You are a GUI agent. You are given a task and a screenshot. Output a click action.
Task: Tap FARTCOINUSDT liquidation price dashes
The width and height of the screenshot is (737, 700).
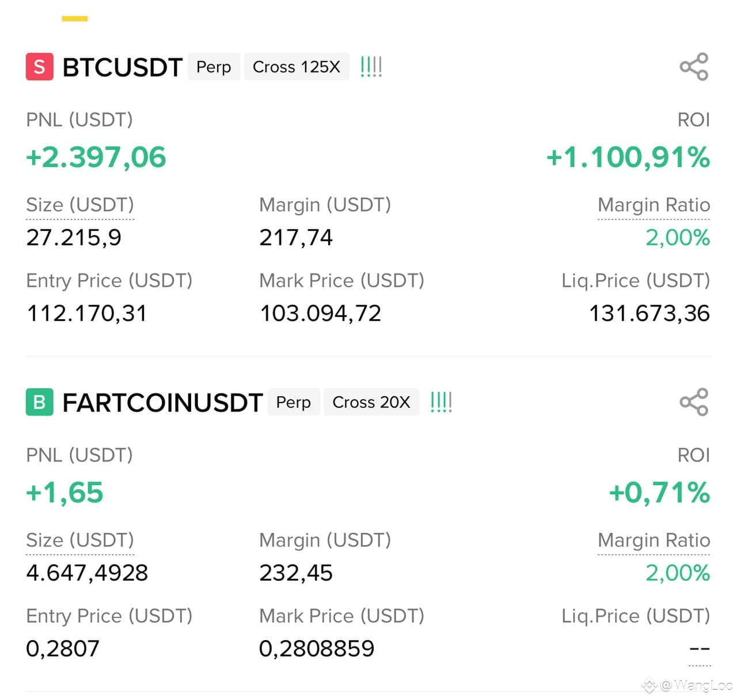700,649
